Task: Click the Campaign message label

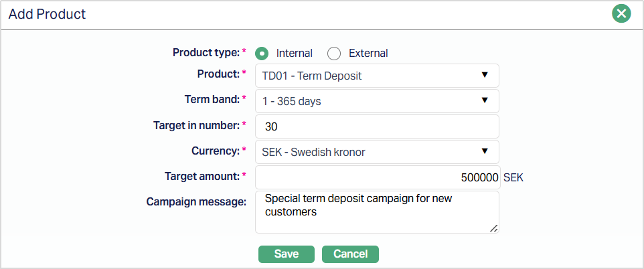Action: point(197,201)
